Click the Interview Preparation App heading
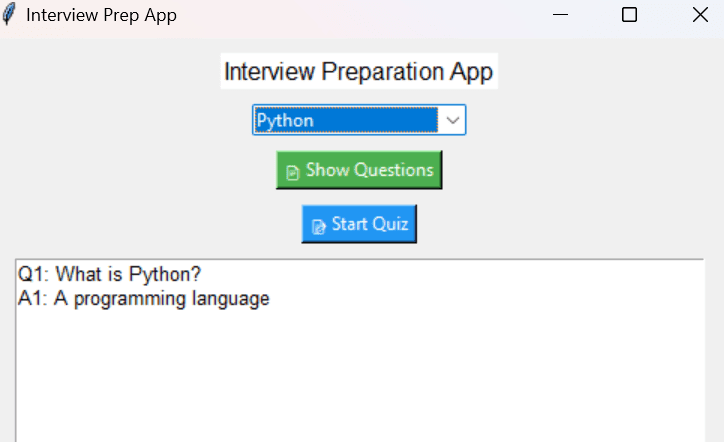 359,72
